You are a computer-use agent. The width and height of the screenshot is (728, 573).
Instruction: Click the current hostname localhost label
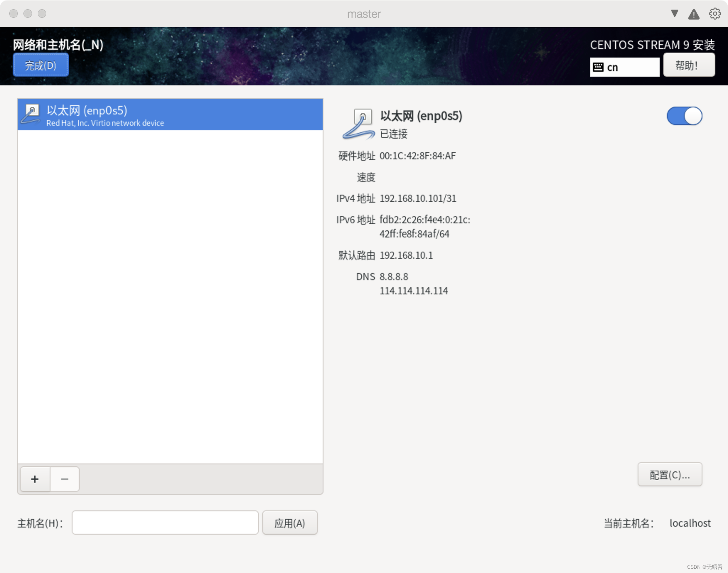point(690,523)
